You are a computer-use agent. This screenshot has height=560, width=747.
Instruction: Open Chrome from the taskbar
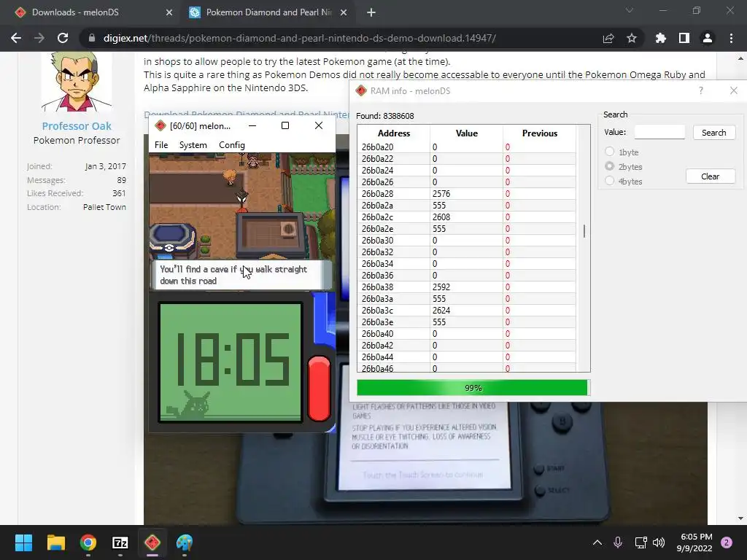pos(88,542)
